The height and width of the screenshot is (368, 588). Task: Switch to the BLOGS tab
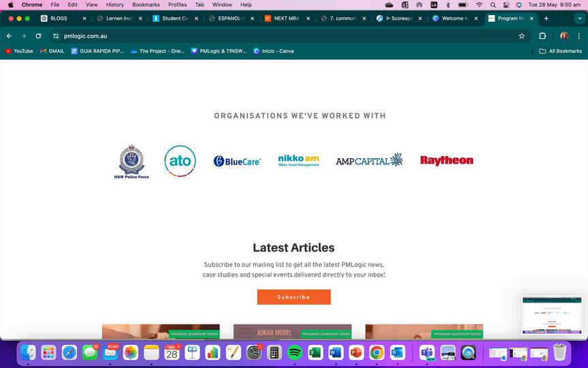tap(63, 18)
